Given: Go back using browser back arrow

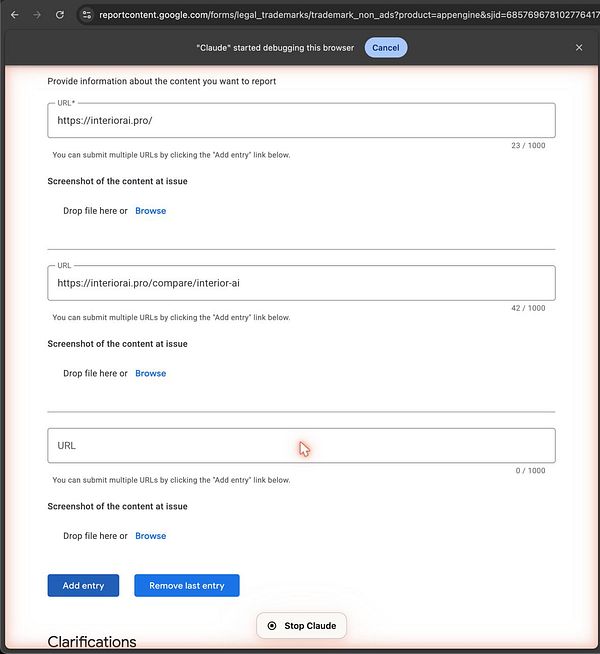Looking at the screenshot, I should (15, 15).
